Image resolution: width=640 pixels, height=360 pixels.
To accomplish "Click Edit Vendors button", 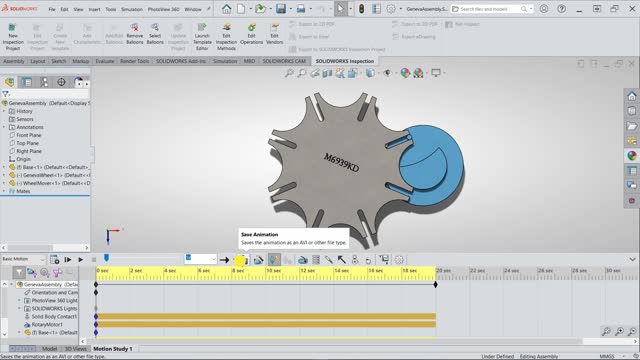I will [274, 34].
